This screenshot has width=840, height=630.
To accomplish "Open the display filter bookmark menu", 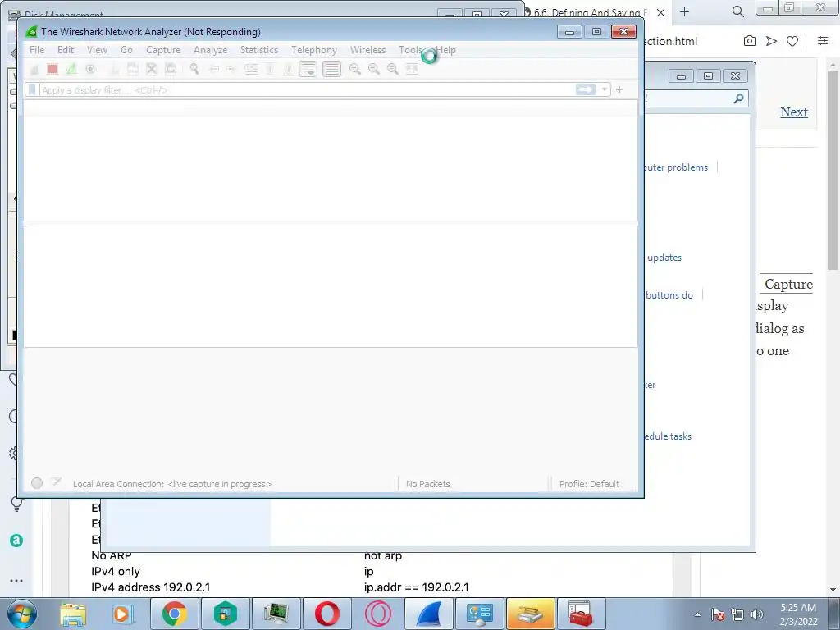I will 32,89.
